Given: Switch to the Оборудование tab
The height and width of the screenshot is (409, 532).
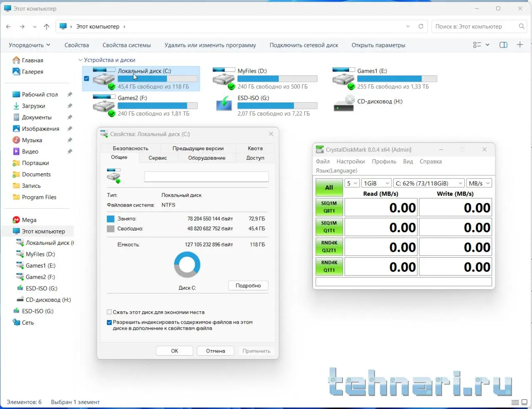Looking at the screenshot, I should tap(207, 158).
